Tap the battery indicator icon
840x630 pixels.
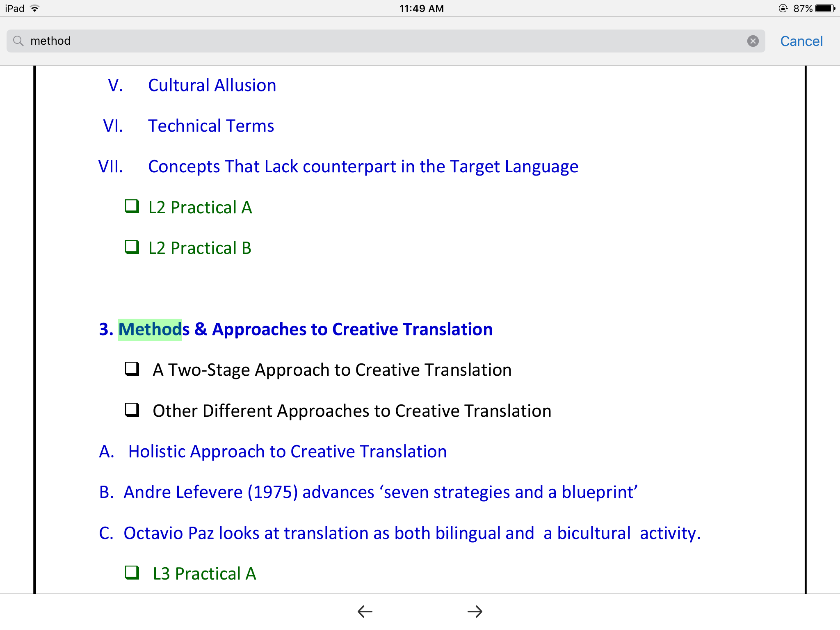click(825, 8)
